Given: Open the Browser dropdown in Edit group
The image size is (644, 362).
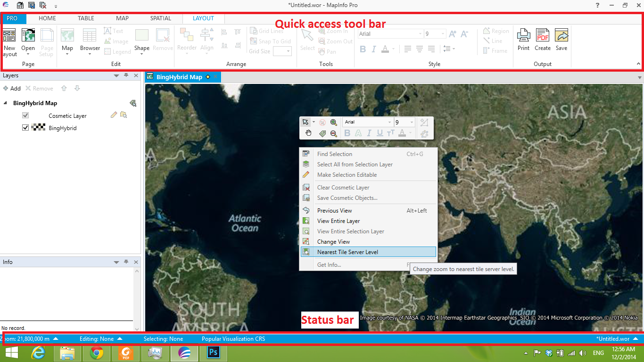Looking at the screenshot, I should pos(90,54).
